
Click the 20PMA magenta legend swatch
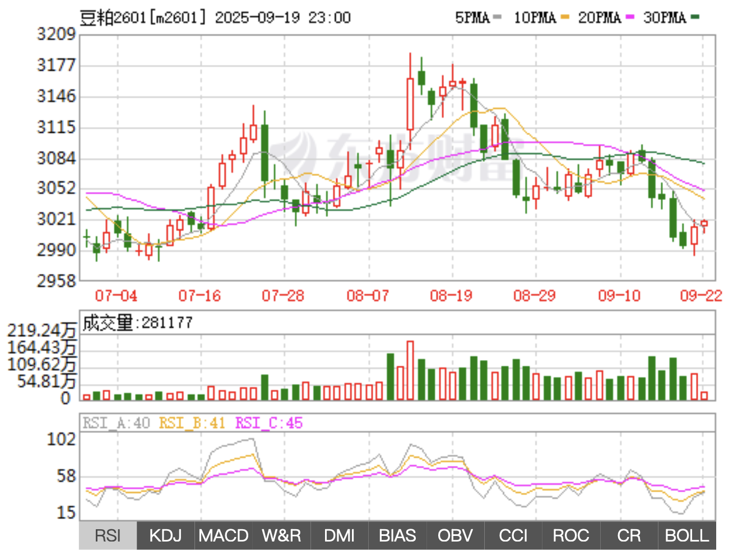[x=630, y=18]
